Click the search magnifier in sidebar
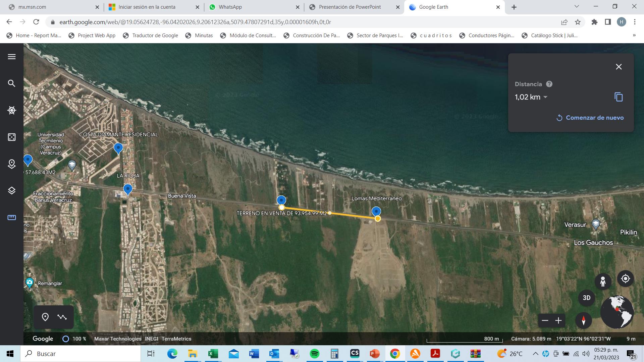This screenshot has width=644, height=362. tap(12, 83)
